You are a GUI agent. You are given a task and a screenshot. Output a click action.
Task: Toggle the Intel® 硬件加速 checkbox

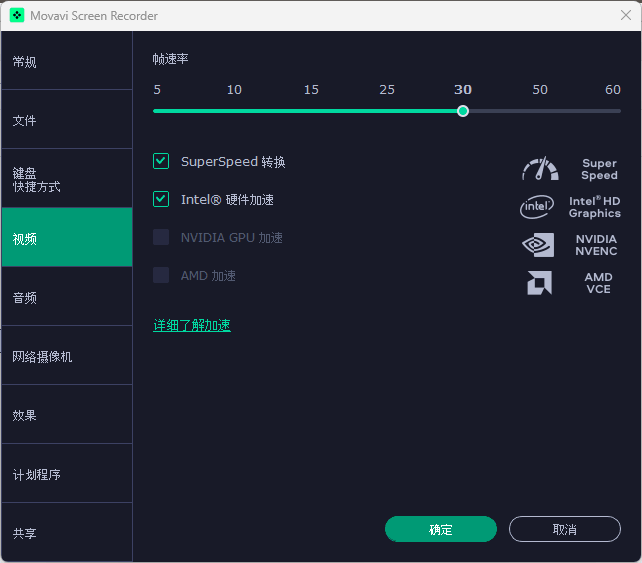(x=161, y=199)
